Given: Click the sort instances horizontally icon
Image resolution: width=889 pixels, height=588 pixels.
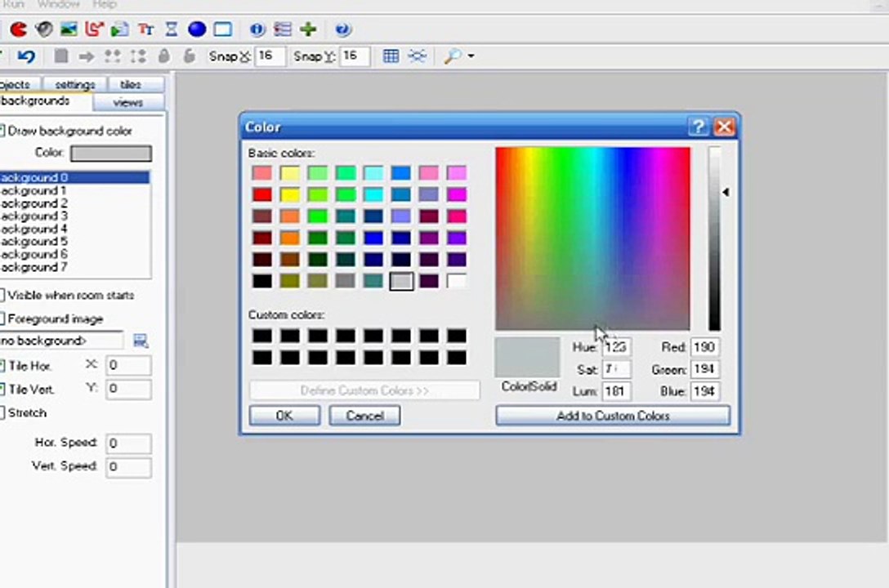Looking at the screenshot, I should coord(112,56).
